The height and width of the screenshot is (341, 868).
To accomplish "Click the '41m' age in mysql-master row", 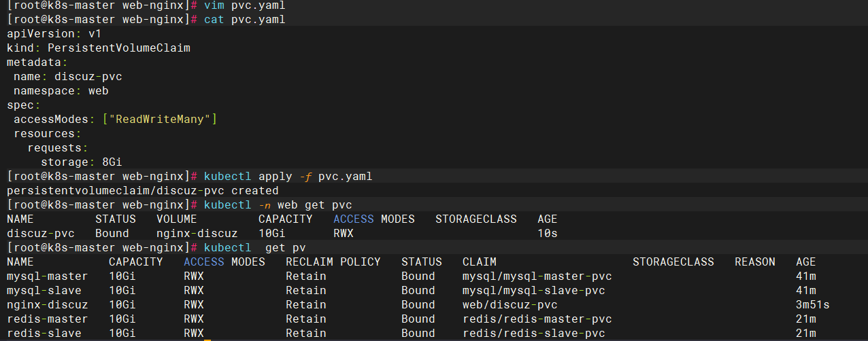I will pos(806,276).
